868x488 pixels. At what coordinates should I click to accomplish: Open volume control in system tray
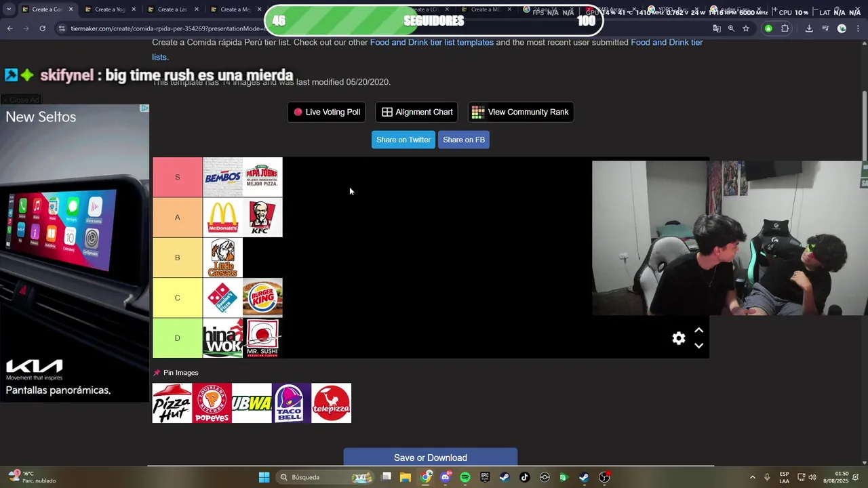[x=812, y=477]
